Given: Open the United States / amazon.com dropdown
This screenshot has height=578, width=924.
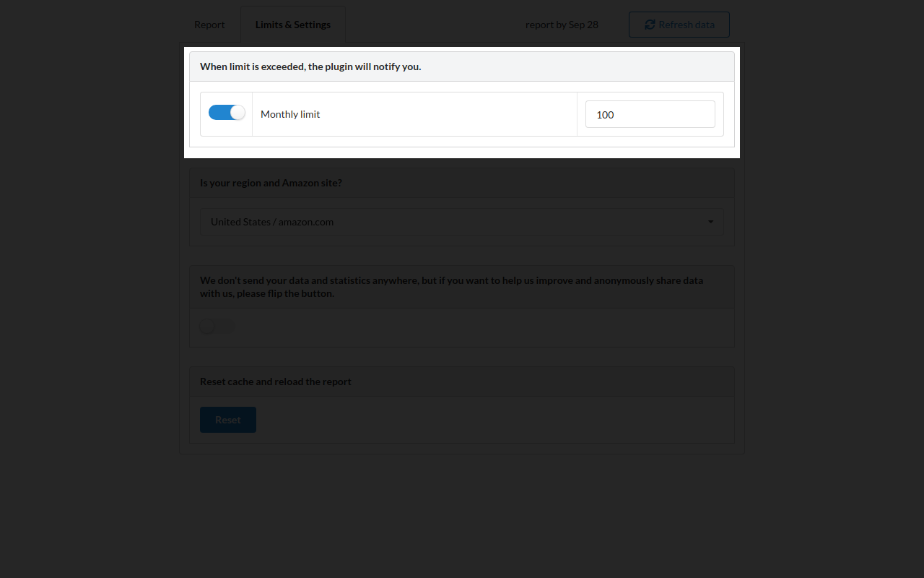Looking at the screenshot, I should (461, 222).
